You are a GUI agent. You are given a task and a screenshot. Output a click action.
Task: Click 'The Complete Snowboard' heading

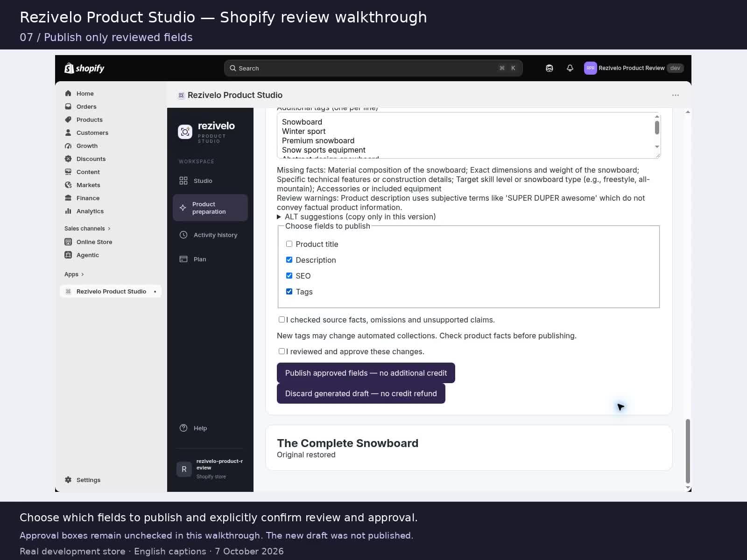(x=347, y=443)
